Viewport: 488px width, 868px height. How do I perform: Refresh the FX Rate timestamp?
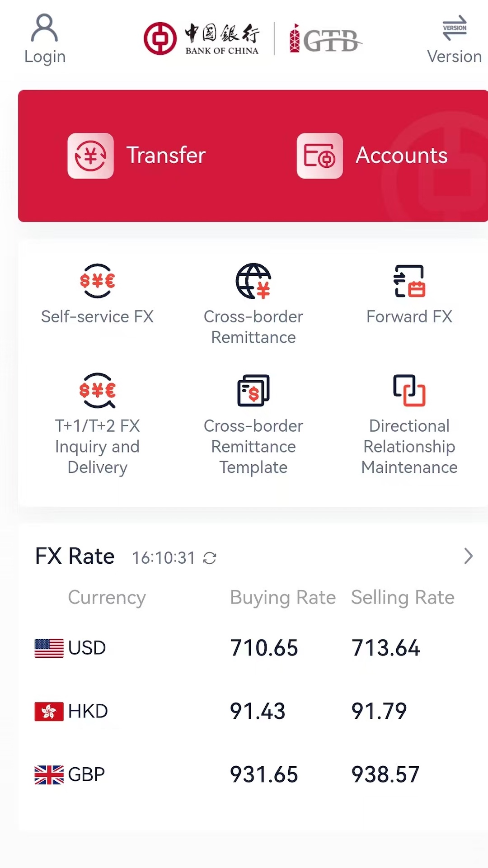210,558
